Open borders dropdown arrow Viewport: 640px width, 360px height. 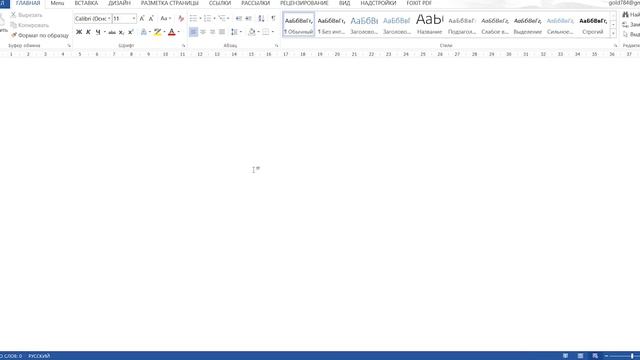(273, 32)
